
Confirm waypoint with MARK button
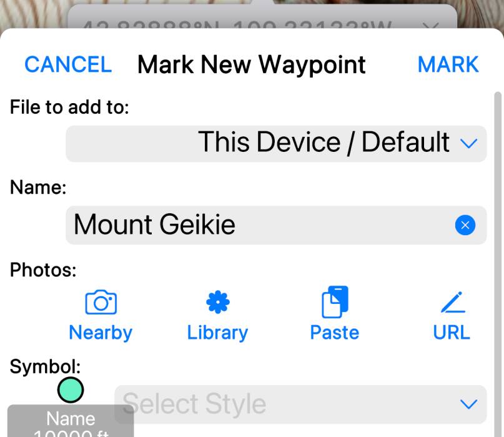[448, 64]
